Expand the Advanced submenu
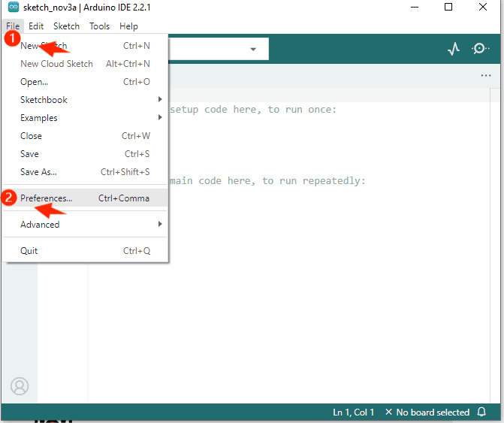This screenshot has height=423, width=504. tap(86, 225)
